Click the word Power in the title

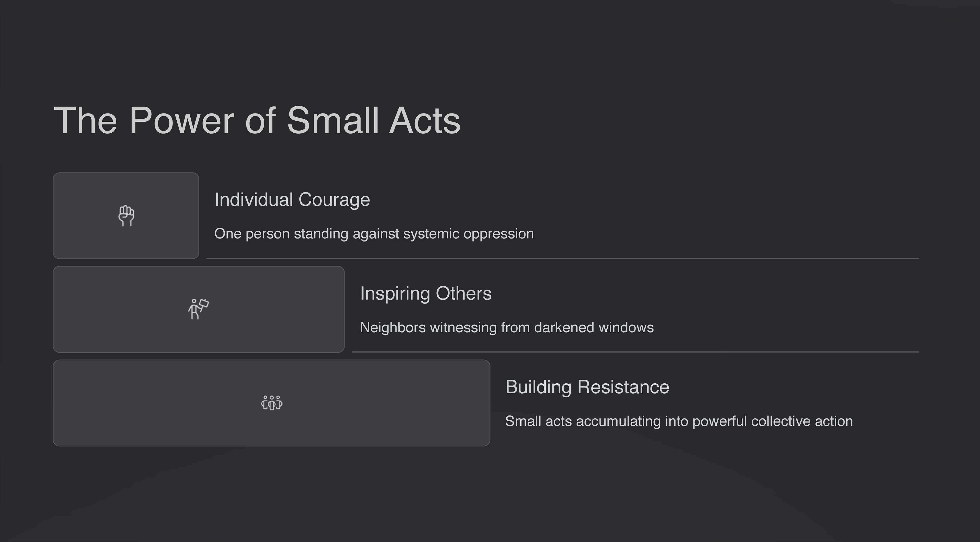pos(182,120)
